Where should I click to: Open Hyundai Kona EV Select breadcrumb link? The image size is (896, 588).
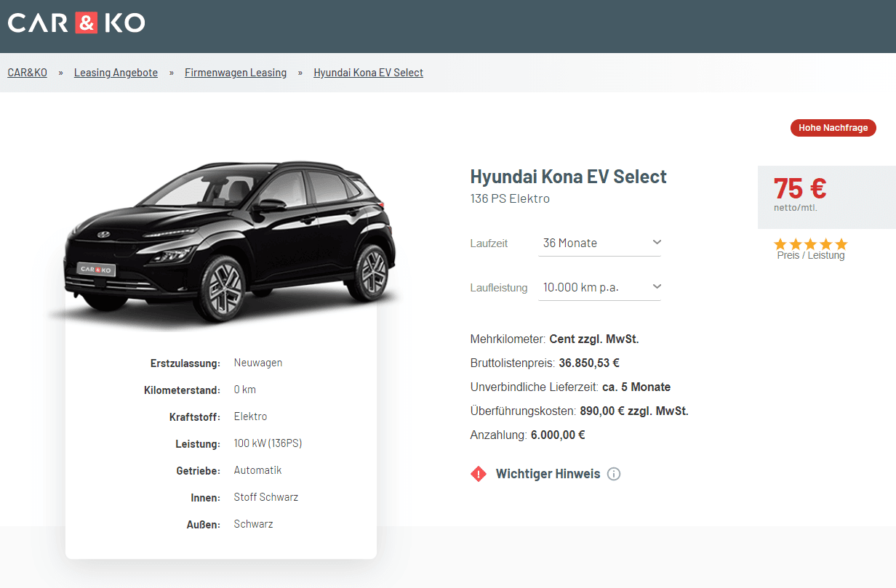click(x=368, y=73)
